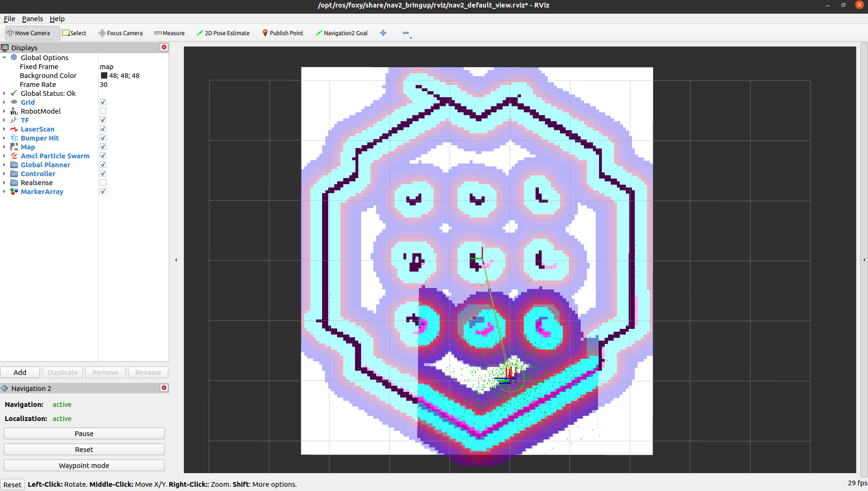Click the Focus Camera tool
The width and height of the screenshot is (868, 491).
(x=120, y=33)
